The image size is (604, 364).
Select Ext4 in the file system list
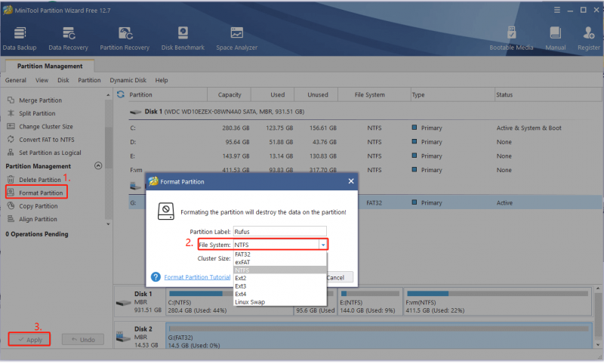click(280, 295)
